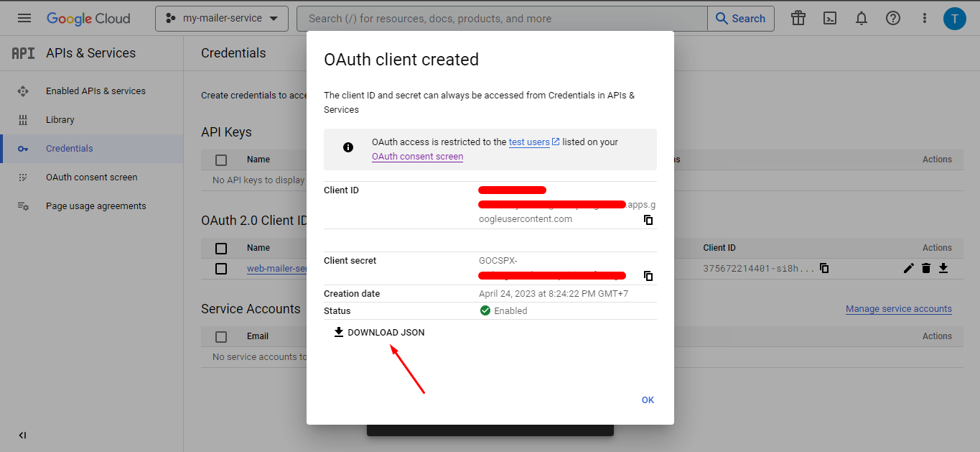
Task: Check the web-mailer-service row checkbox
Action: pyautogui.click(x=220, y=268)
